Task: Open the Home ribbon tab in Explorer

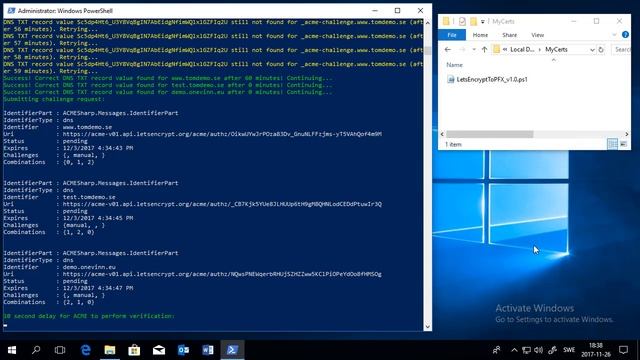Action: pyautogui.click(x=480, y=35)
